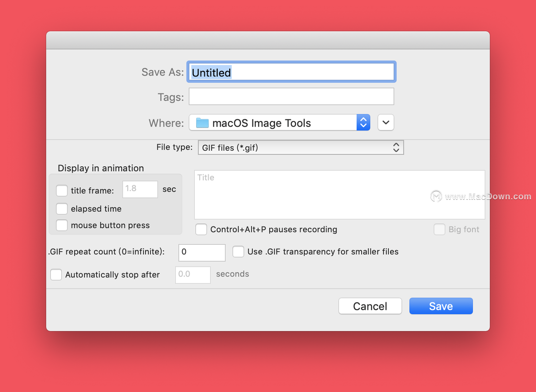Enable Use .GIF transparency for smaller files

(238, 251)
